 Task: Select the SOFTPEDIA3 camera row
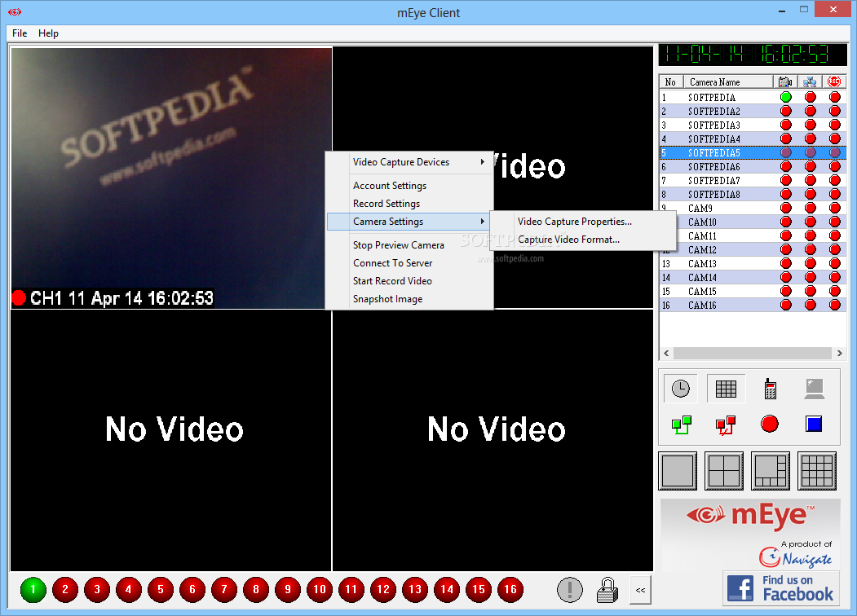pyautogui.click(x=753, y=125)
